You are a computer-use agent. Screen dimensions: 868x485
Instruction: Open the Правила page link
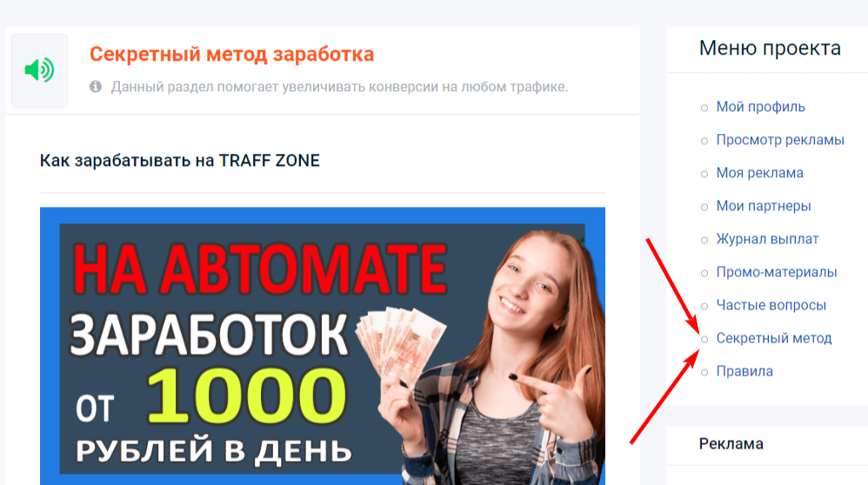pos(744,371)
